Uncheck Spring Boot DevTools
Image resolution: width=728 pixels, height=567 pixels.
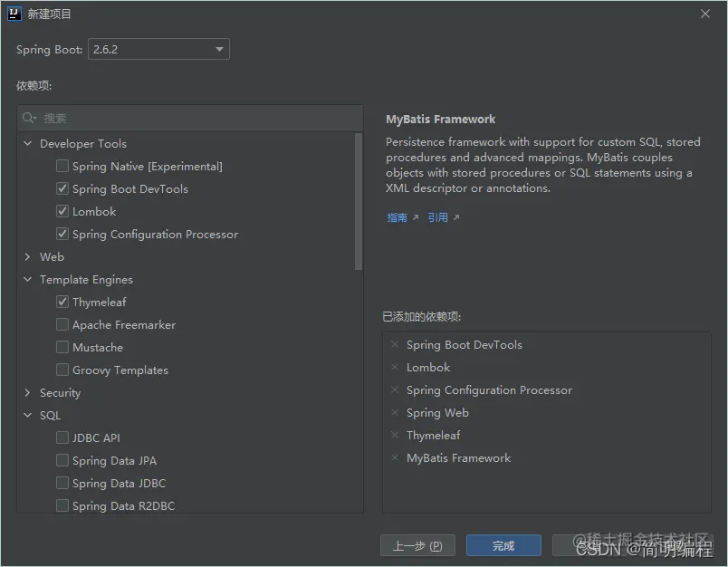(x=62, y=188)
